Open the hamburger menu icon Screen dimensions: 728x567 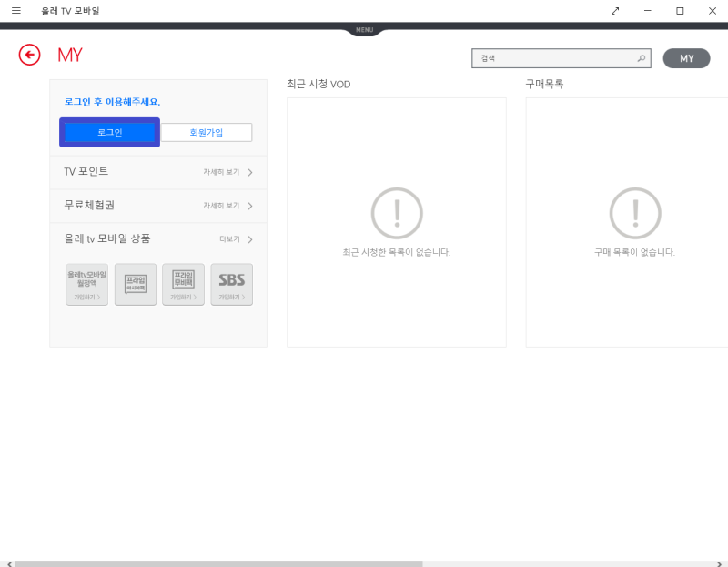[15, 11]
